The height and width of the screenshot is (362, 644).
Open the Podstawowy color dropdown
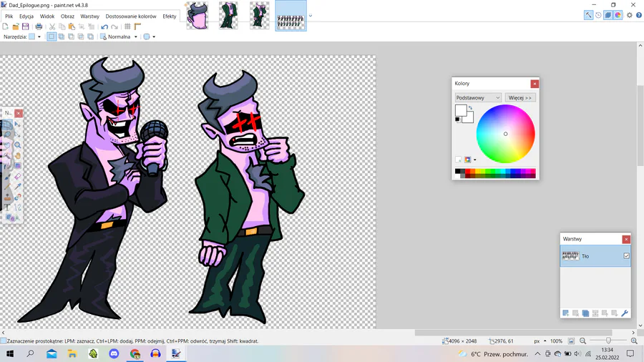478,98
